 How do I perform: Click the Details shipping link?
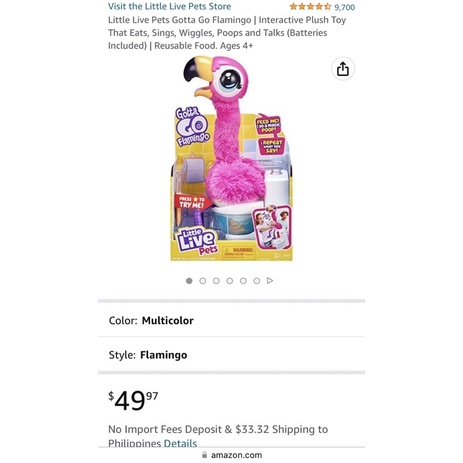(x=180, y=443)
